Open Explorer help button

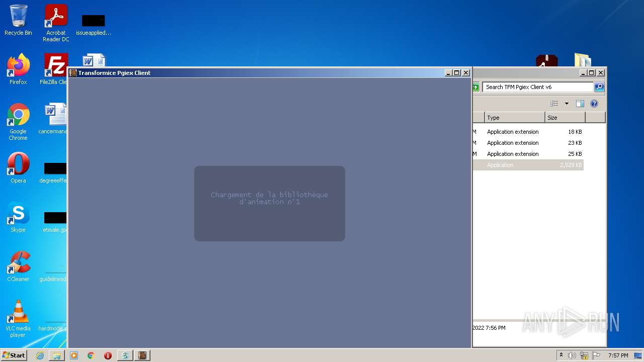[x=594, y=104]
